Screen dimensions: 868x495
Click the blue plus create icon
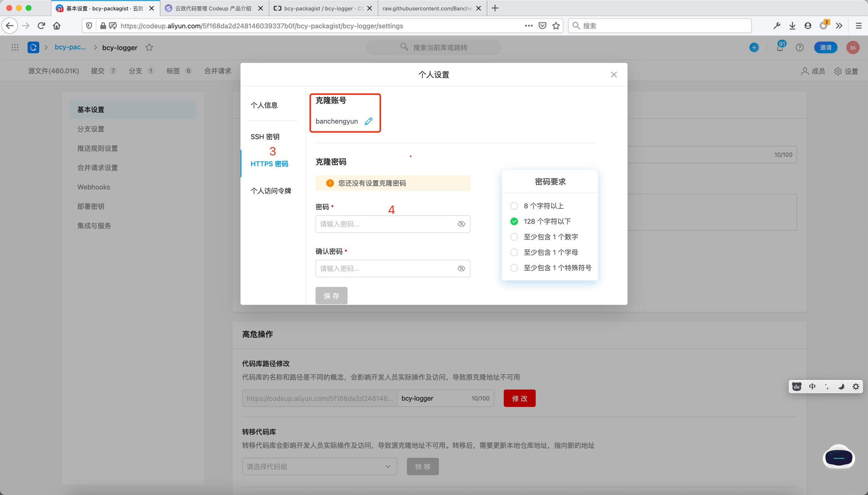coord(754,47)
